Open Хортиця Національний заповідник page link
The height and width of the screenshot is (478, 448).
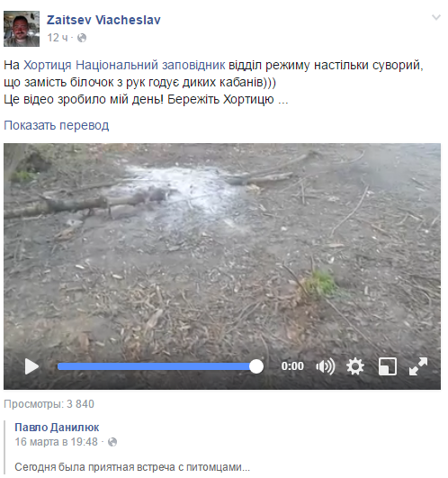[x=124, y=65]
